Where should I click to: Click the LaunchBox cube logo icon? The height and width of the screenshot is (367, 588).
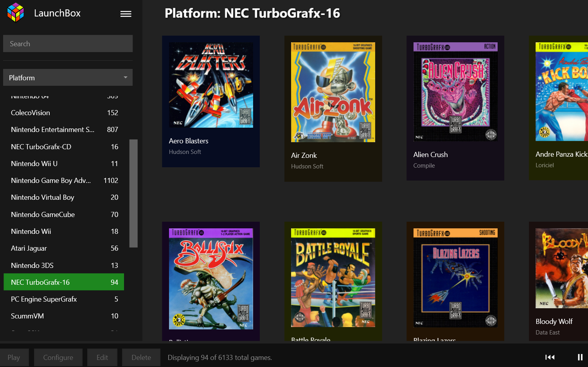(16, 13)
